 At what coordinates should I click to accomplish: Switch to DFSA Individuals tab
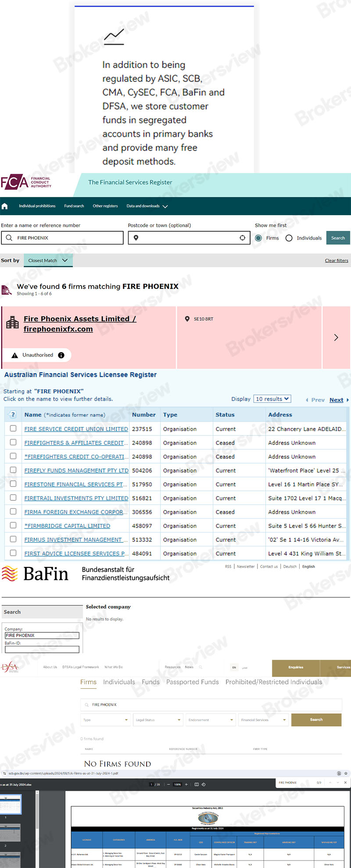click(119, 682)
